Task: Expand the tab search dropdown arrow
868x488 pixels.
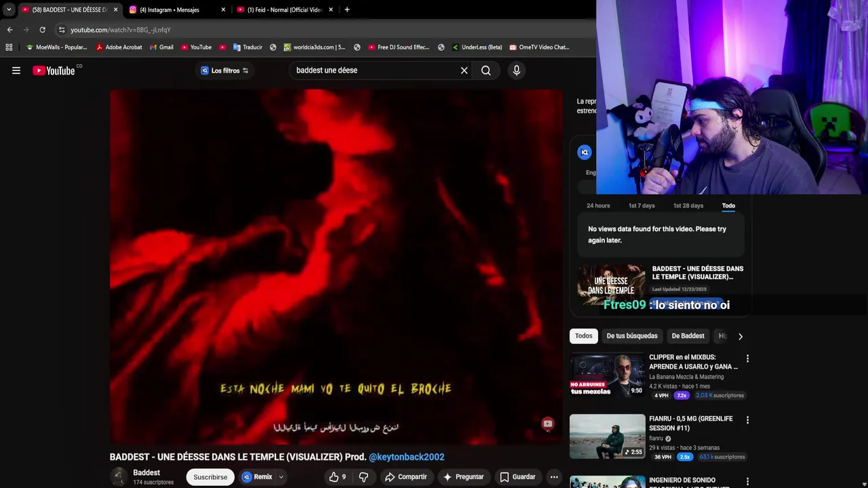Action: point(8,9)
